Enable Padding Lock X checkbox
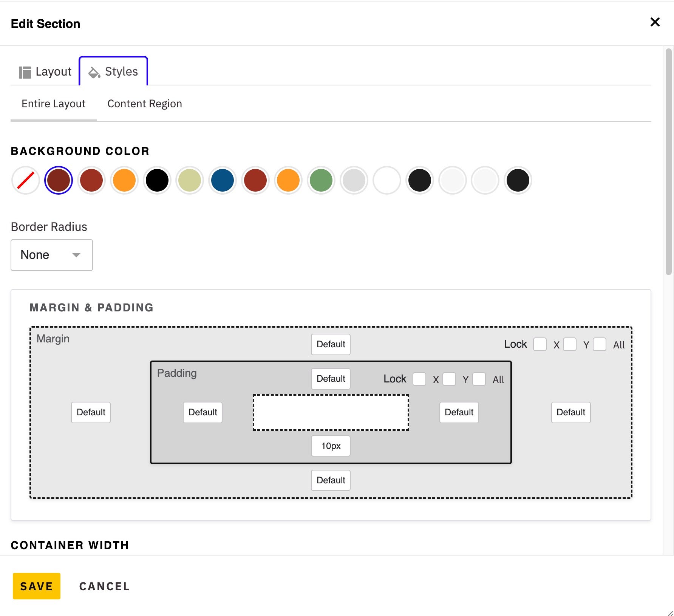This screenshot has width=674, height=616. pyautogui.click(x=419, y=379)
